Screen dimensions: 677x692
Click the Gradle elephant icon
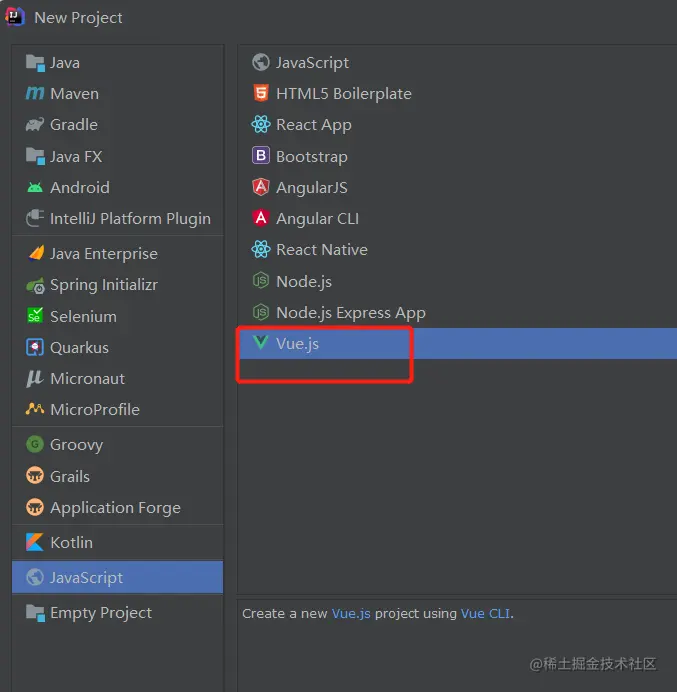35,124
